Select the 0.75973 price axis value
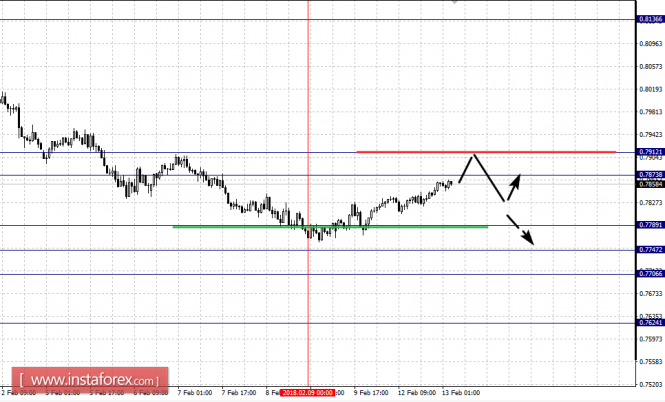665x402 pixels. coord(651,339)
